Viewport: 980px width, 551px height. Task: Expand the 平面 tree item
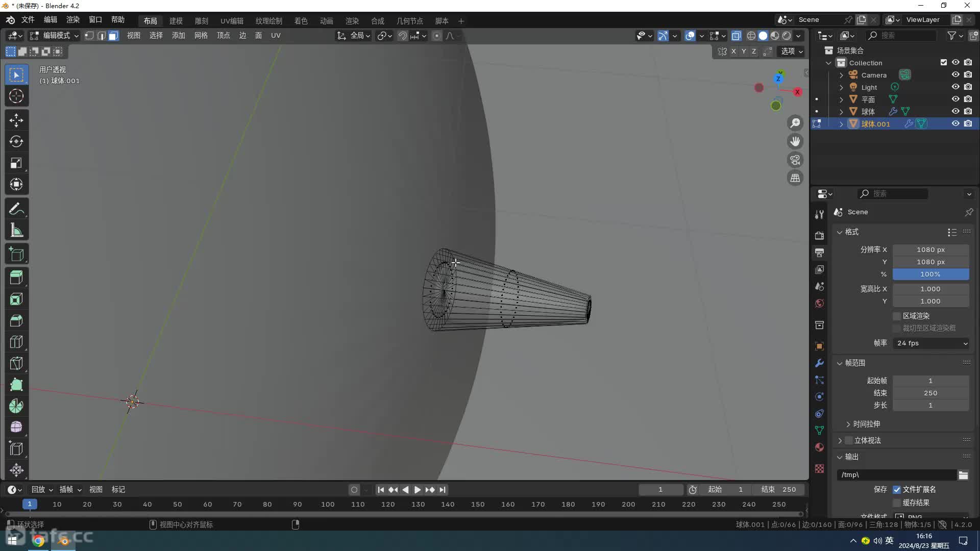tap(841, 99)
